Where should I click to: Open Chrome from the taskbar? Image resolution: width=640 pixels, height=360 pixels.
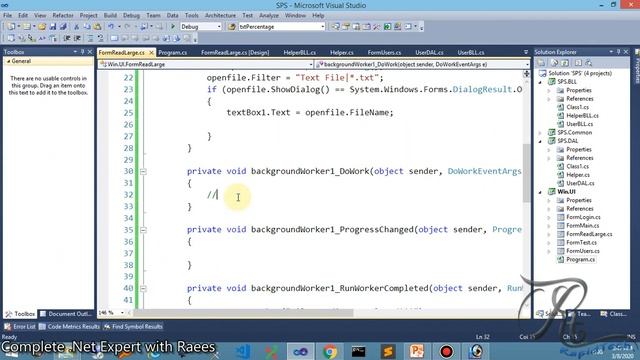tap(329, 351)
